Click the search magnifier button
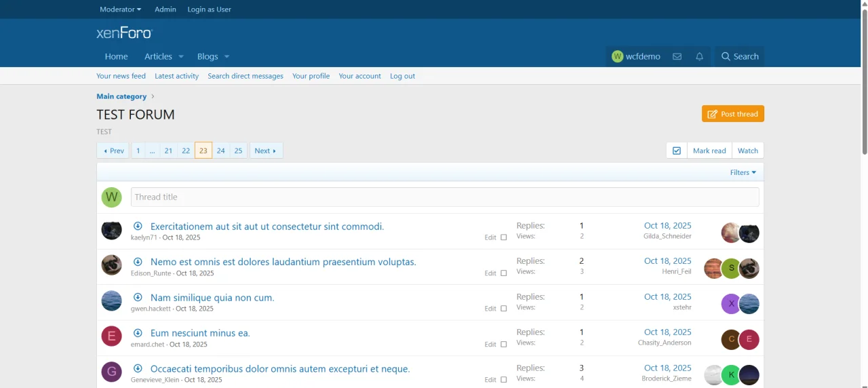The image size is (868, 388). pos(739,57)
